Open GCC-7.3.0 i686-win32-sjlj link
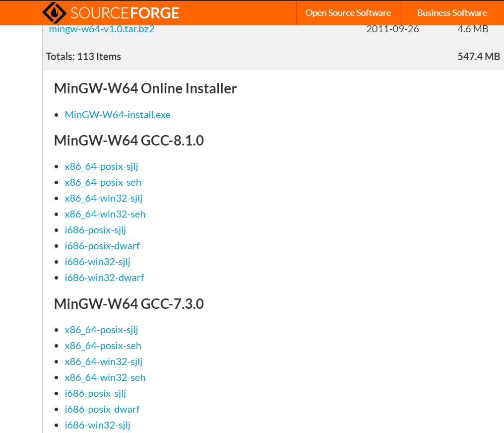 [97, 425]
